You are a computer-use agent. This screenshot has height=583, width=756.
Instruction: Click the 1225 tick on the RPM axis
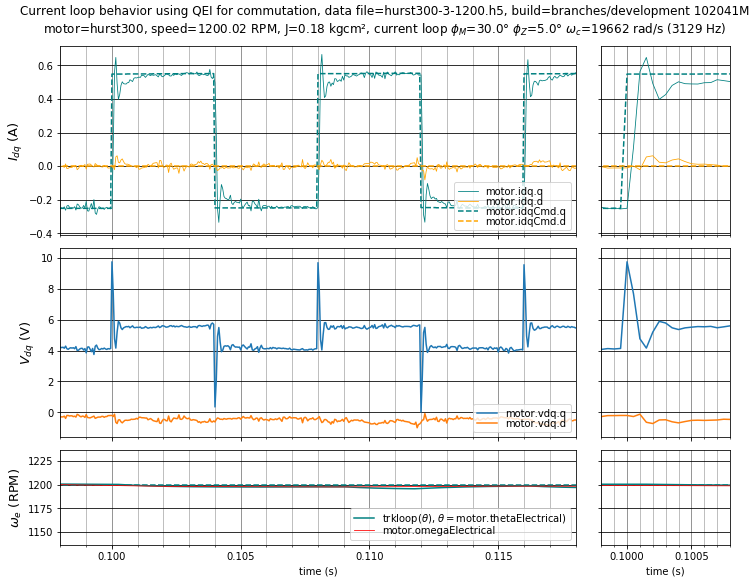coord(41,461)
